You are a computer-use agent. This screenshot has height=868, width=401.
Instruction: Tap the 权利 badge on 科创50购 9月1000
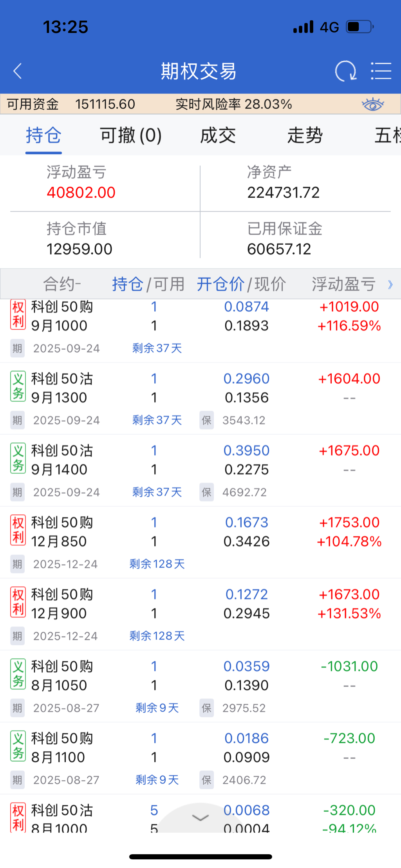coord(18,315)
